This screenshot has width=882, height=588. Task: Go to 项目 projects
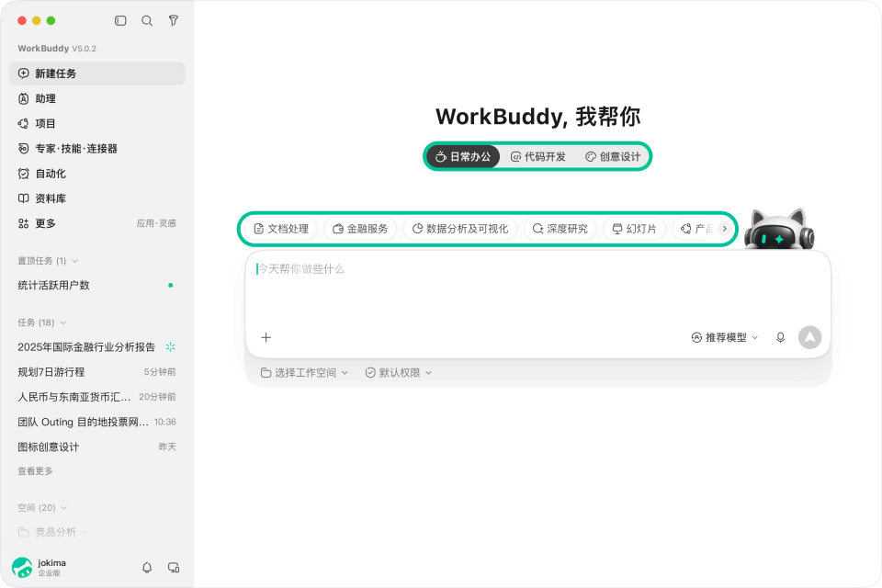coord(96,124)
